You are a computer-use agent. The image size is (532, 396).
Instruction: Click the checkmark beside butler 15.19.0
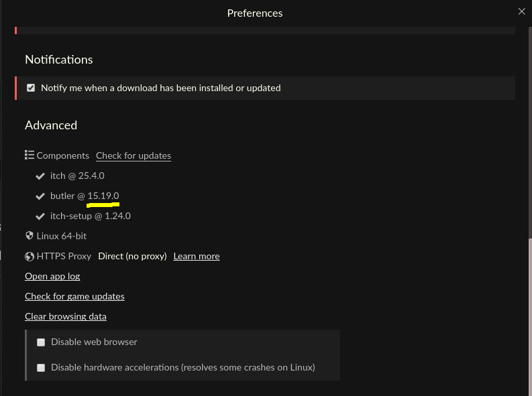[40, 196]
